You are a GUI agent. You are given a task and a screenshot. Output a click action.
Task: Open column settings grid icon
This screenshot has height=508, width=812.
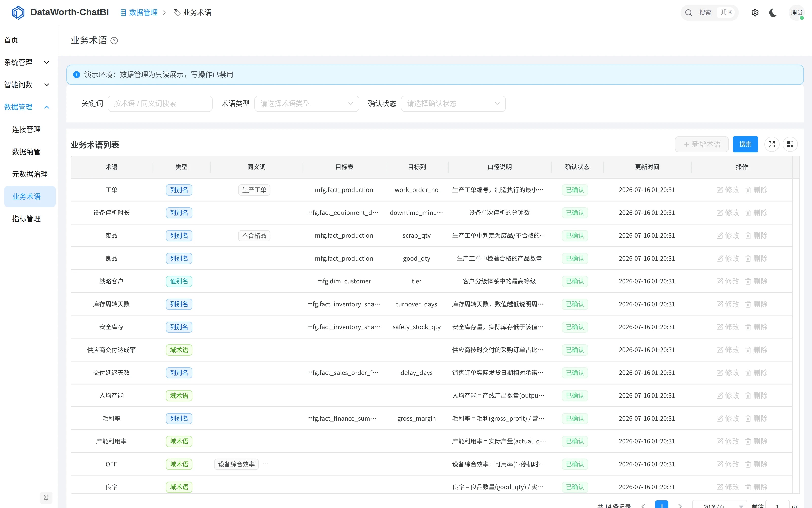(x=790, y=144)
